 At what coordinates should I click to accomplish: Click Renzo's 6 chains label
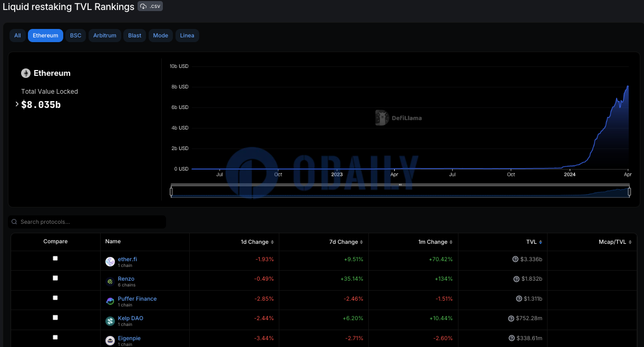pyautogui.click(x=126, y=285)
